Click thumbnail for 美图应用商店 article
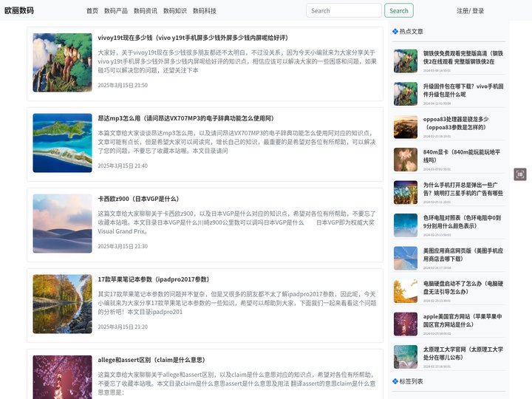Image resolution: width=532 pixels, height=399 pixels. 406,258
